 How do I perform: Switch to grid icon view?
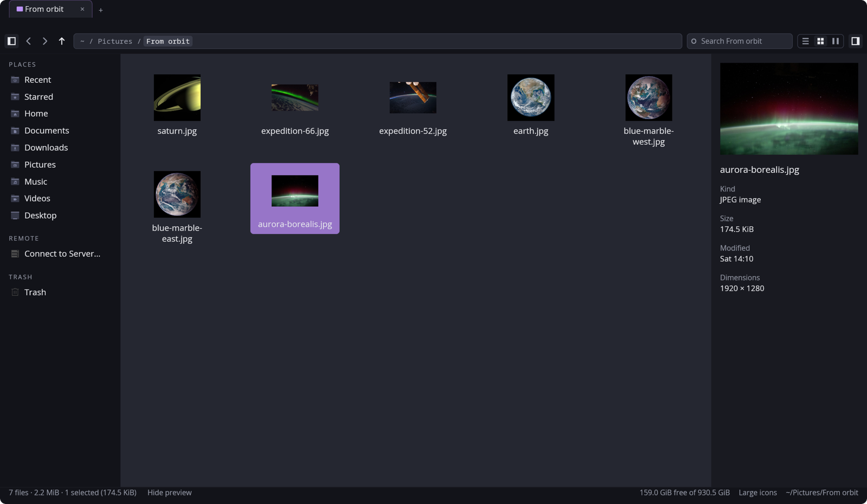[820, 41]
